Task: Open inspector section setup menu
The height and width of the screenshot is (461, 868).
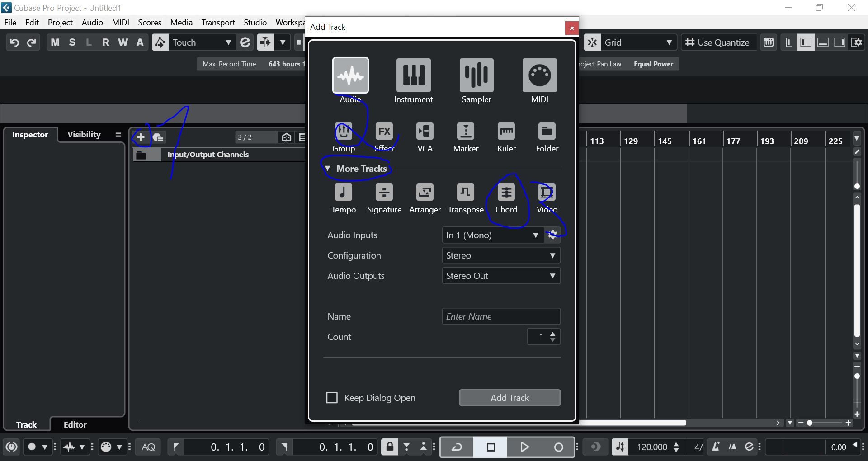Action: pos(118,135)
